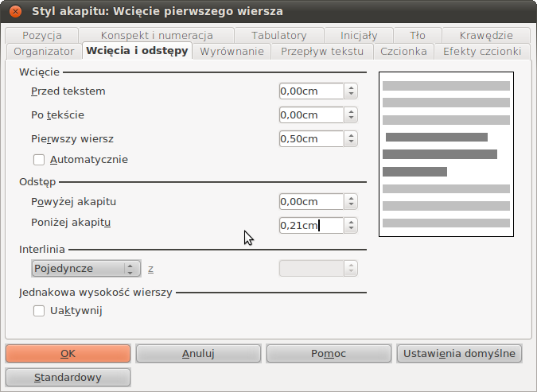Image resolution: width=537 pixels, height=392 pixels.
Task: Click the Przed tekstem spinner arrows
Action: 351,91
